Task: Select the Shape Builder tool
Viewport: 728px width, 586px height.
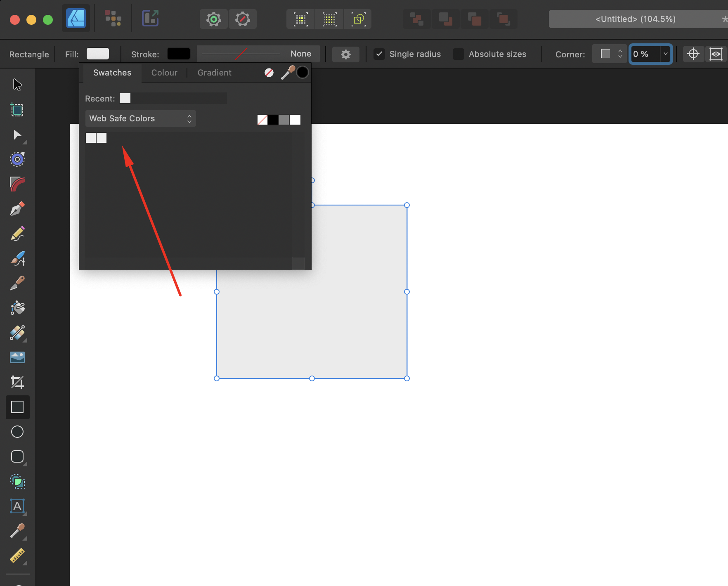Action: click(17, 481)
